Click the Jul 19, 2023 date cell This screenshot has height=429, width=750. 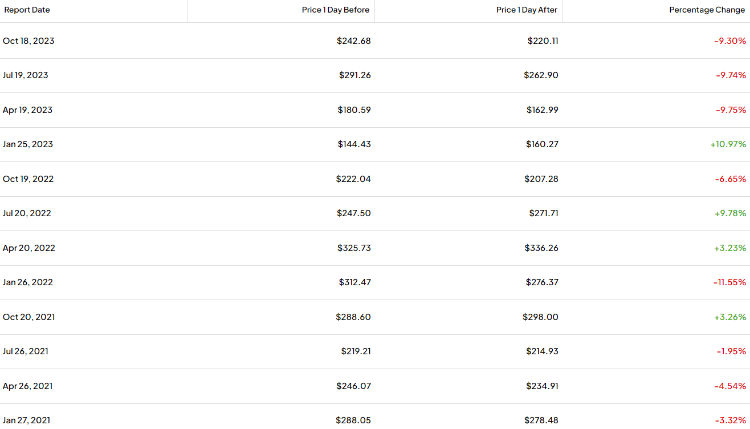[x=25, y=75]
